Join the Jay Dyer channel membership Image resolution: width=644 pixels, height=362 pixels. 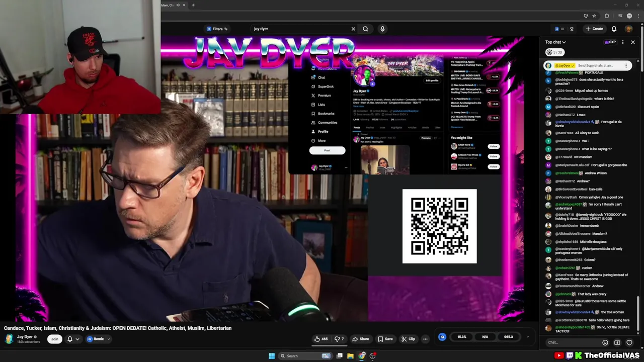tap(54, 339)
